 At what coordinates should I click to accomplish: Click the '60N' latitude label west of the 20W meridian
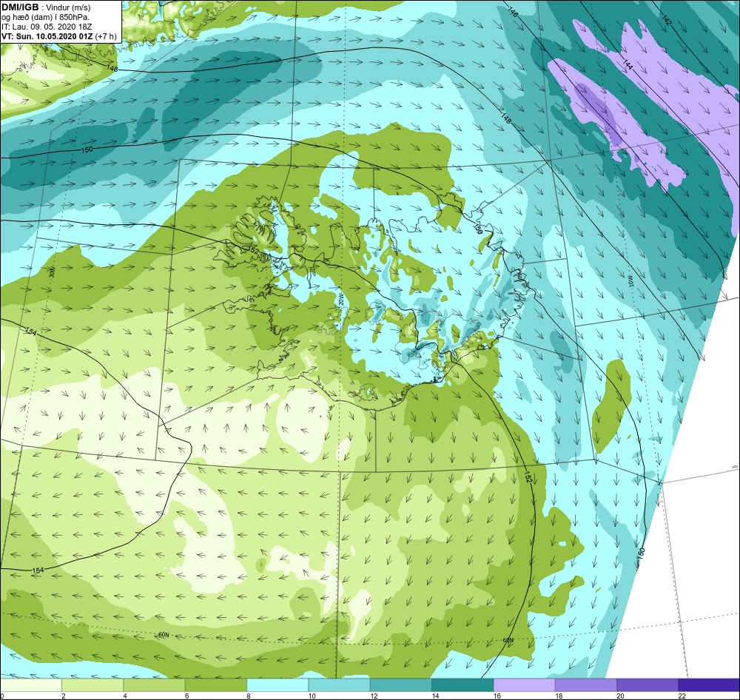click(164, 635)
